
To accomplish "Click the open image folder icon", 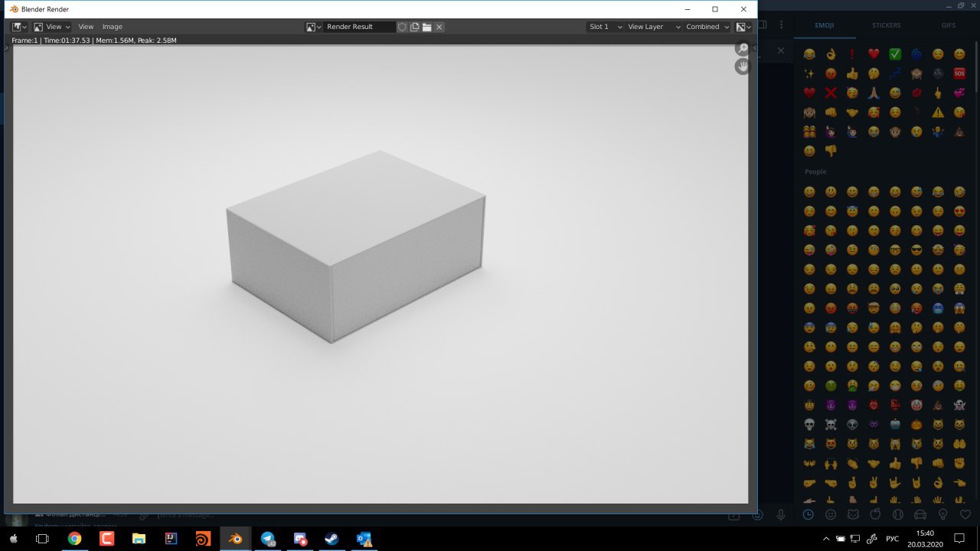I will pos(426,27).
